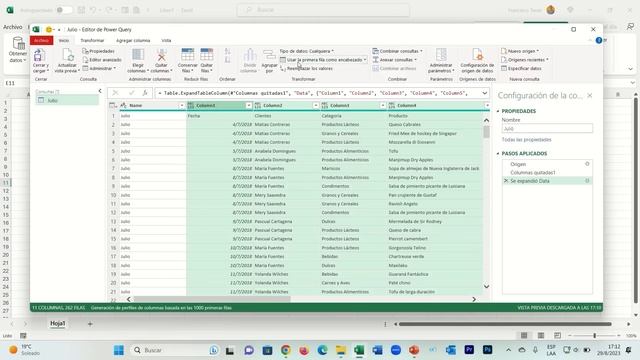The width and height of the screenshot is (640, 360).
Task: Cancel formula edit with the X icon
Action: click(x=116, y=93)
